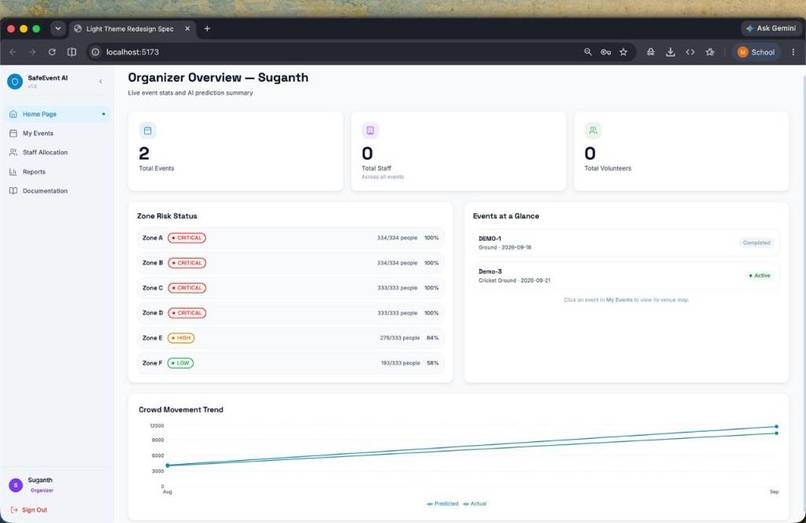Select the 334/334 people text for Zone A

click(397, 238)
